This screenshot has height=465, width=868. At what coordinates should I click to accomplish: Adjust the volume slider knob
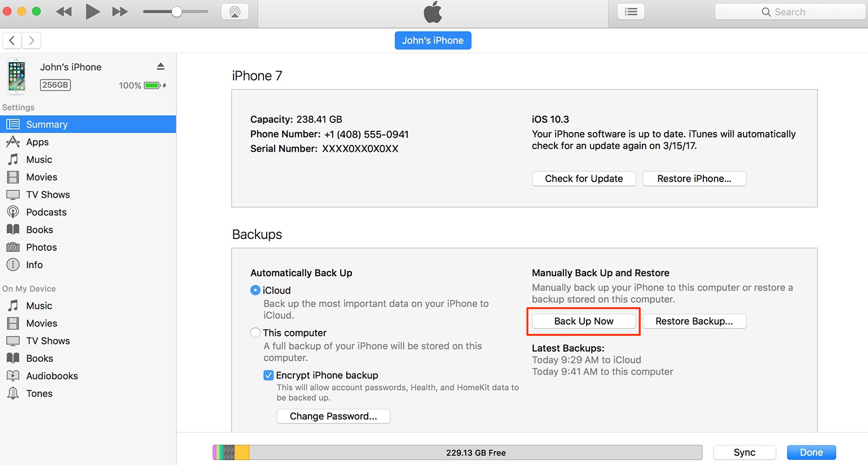point(177,12)
